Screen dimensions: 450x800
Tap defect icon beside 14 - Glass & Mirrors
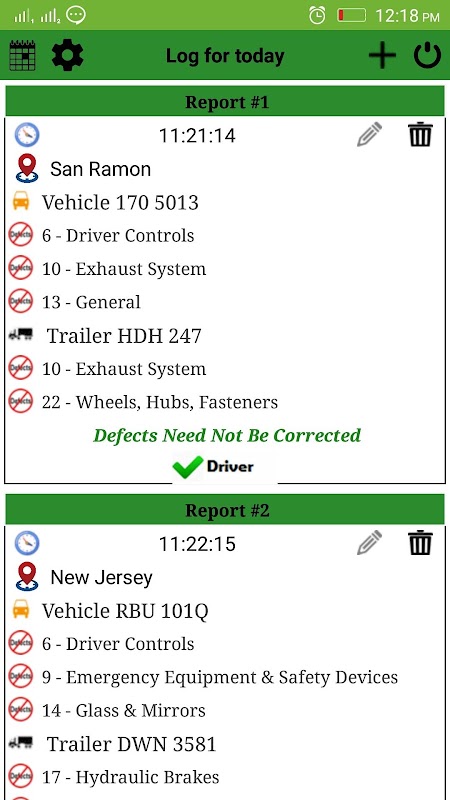(21, 710)
